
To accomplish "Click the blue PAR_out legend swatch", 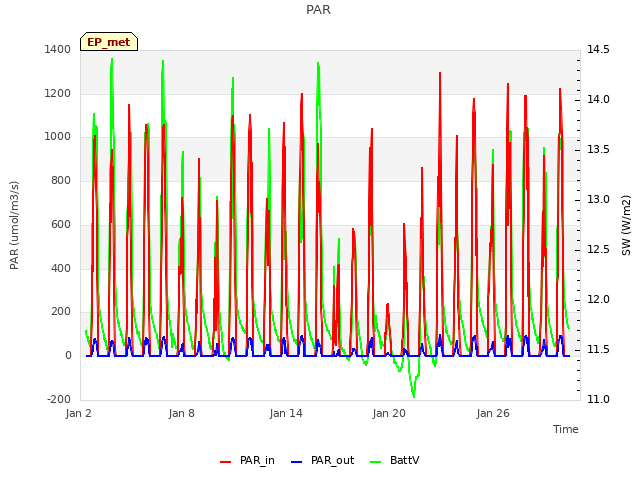I will (x=297, y=462).
